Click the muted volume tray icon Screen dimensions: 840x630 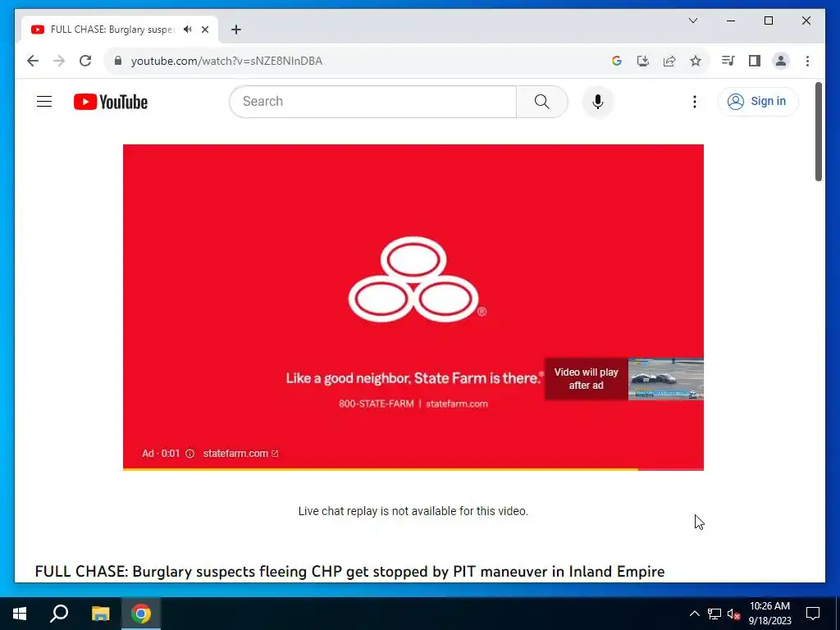pos(733,614)
